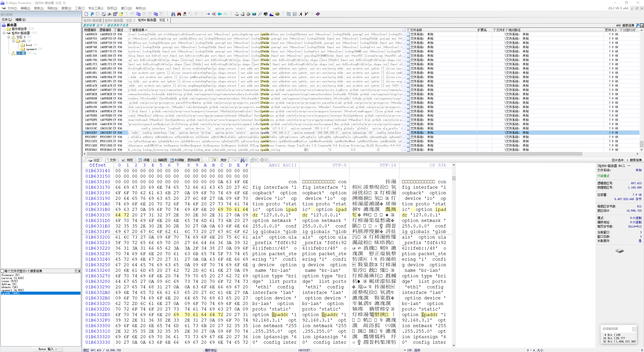The image size is (644, 352).
Task: Click the blue left arrow back icon
Action: (x=219, y=14)
